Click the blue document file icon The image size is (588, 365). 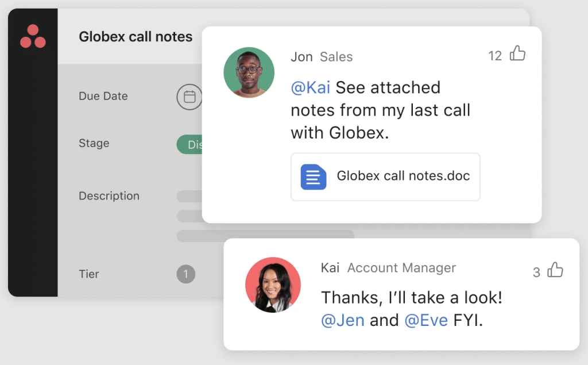313,177
